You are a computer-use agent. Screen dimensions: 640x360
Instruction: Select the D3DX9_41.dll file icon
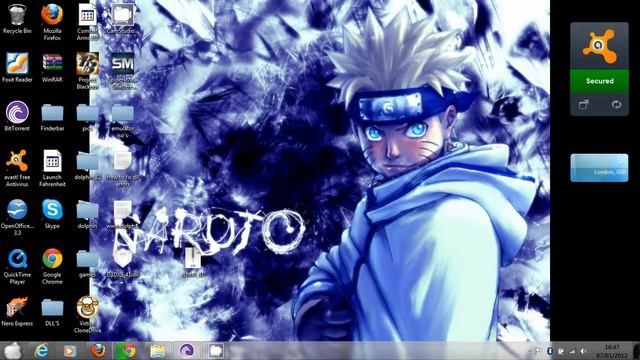pyautogui.click(x=122, y=264)
